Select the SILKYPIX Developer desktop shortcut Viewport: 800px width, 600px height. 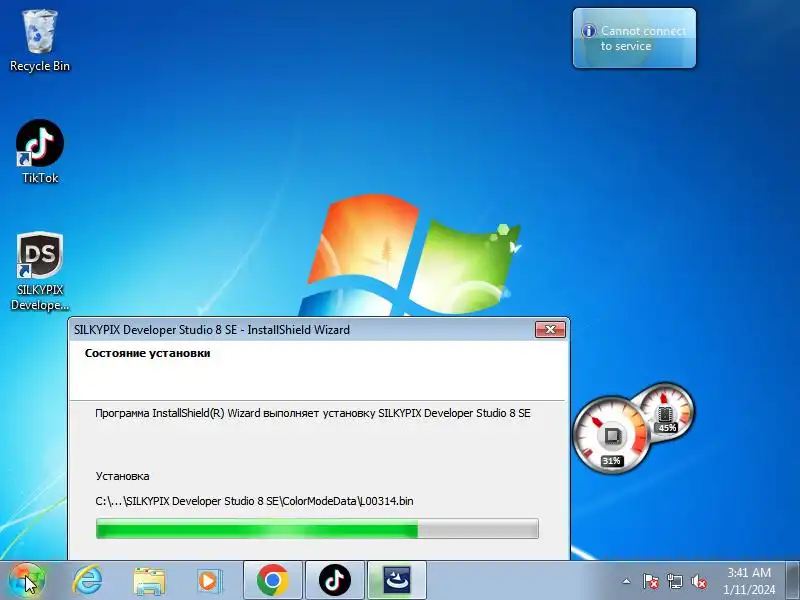(x=40, y=271)
